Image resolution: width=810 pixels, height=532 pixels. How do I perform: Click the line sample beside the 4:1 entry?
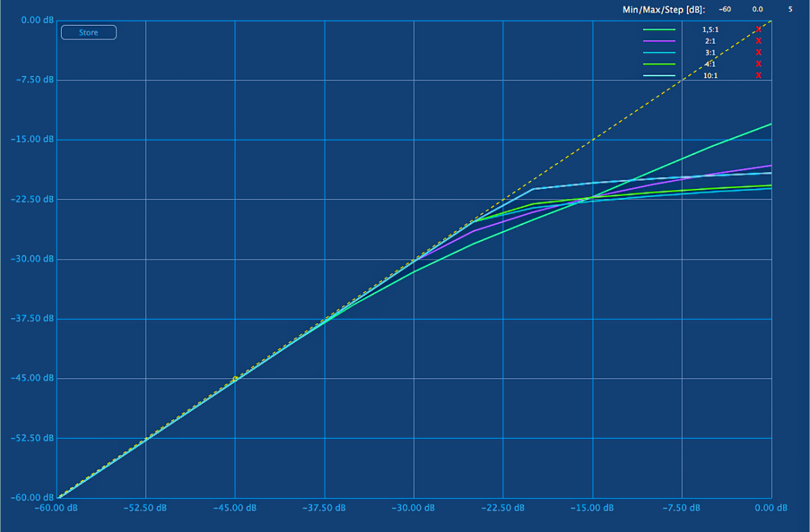pyautogui.click(x=659, y=64)
